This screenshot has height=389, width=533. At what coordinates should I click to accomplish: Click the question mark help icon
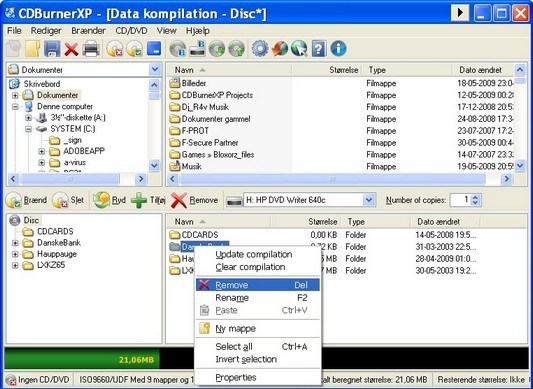[x=319, y=49]
